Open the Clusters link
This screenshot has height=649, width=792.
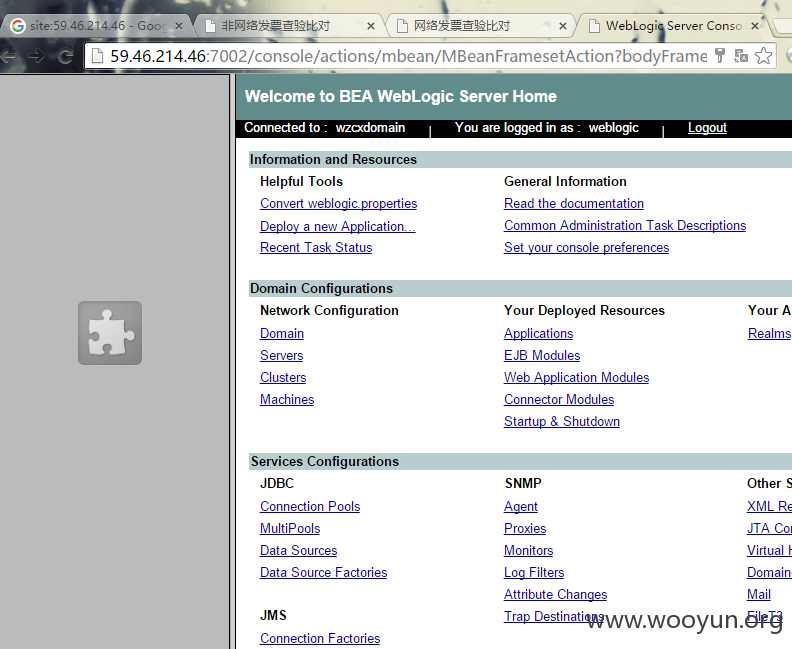coord(283,377)
